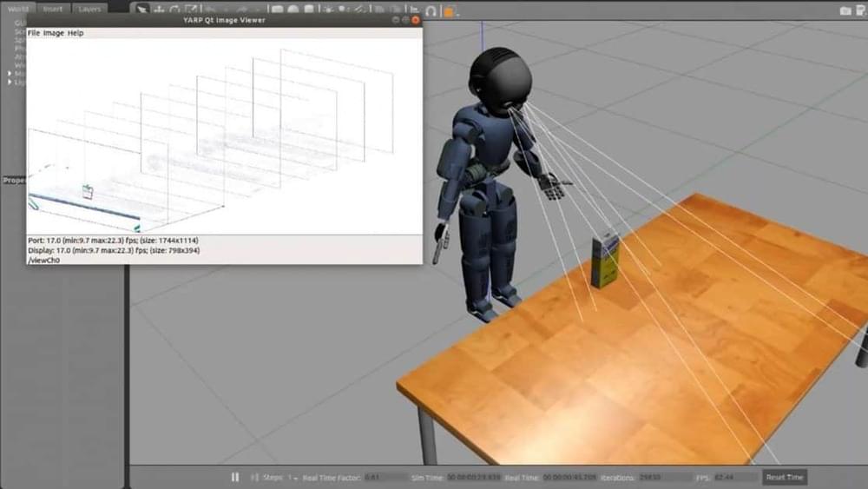Open the orange view angle icon
This screenshot has height=489, width=868.
click(x=450, y=10)
